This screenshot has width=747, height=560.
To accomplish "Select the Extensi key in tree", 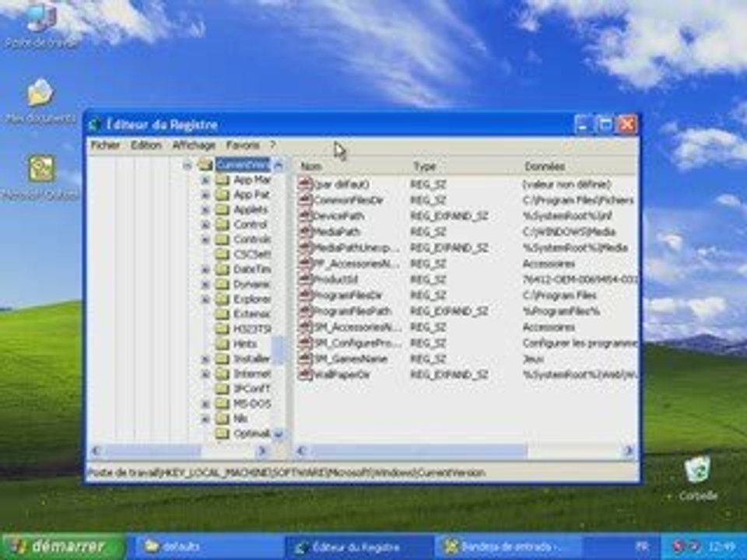I will (252, 313).
